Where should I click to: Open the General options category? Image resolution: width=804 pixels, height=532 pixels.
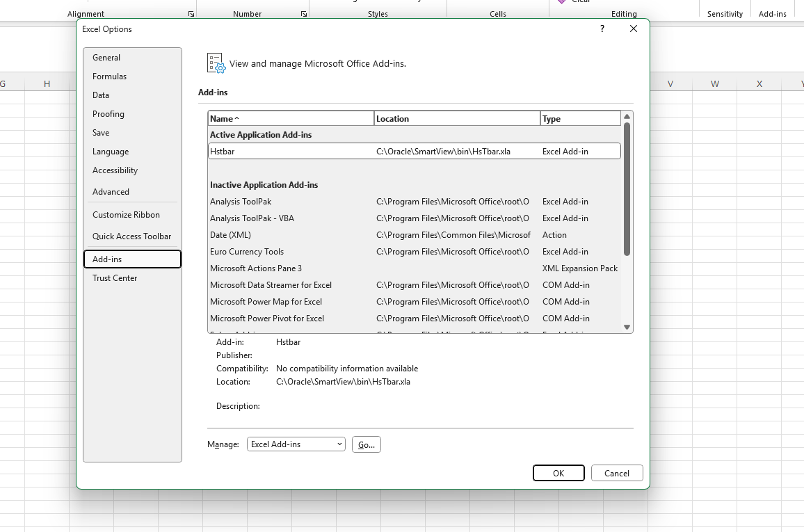pyautogui.click(x=132, y=58)
